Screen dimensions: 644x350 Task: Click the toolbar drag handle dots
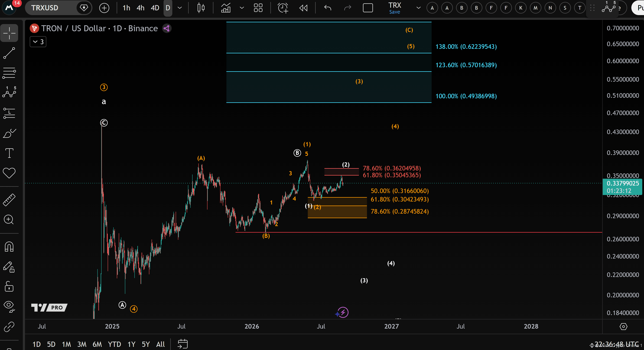coord(592,8)
